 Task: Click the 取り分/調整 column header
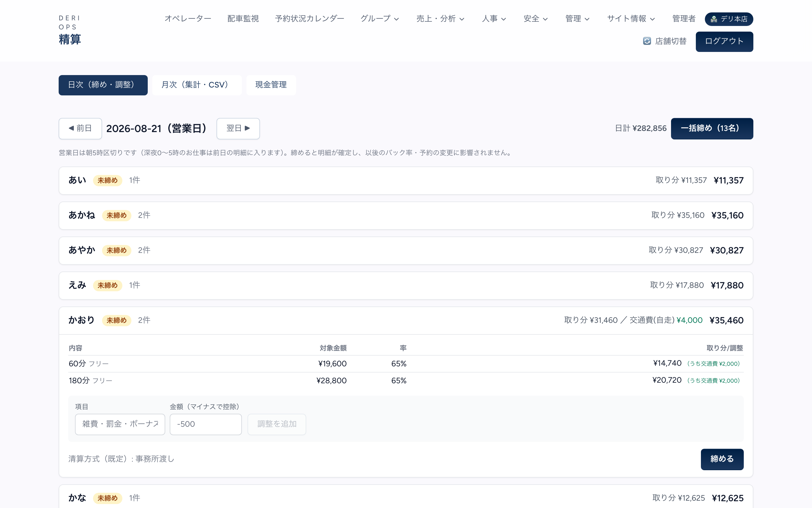click(725, 348)
